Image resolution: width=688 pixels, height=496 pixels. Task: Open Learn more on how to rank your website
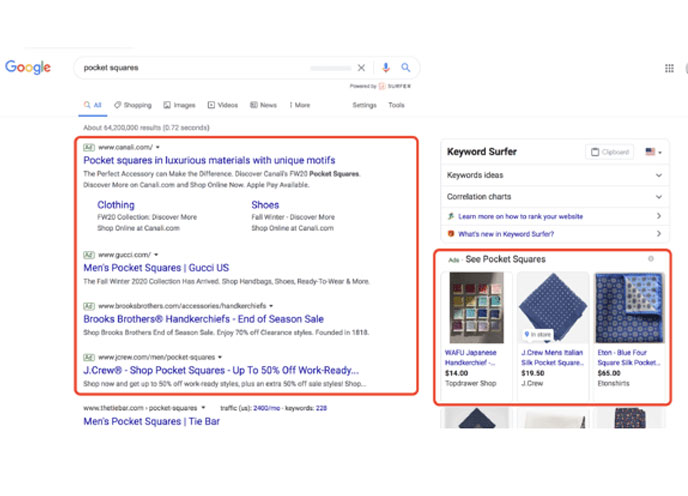pos(520,216)
